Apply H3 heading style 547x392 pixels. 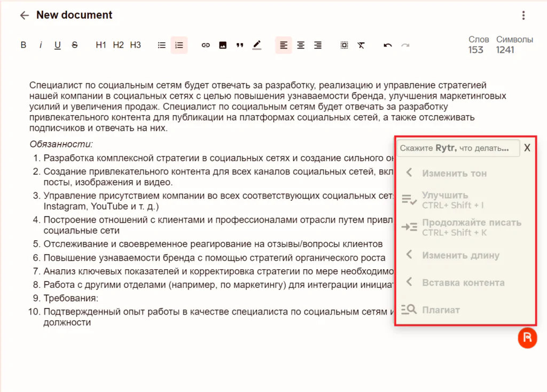tap(135, 45)
